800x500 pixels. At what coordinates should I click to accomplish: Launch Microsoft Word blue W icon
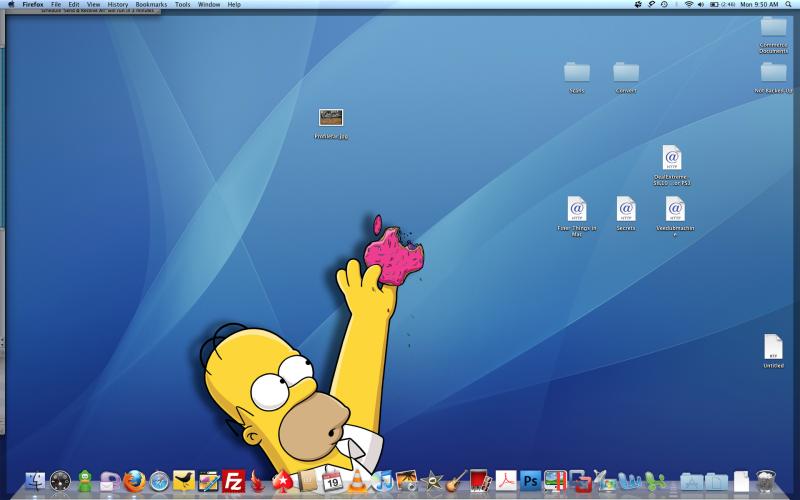coord(630,481)
